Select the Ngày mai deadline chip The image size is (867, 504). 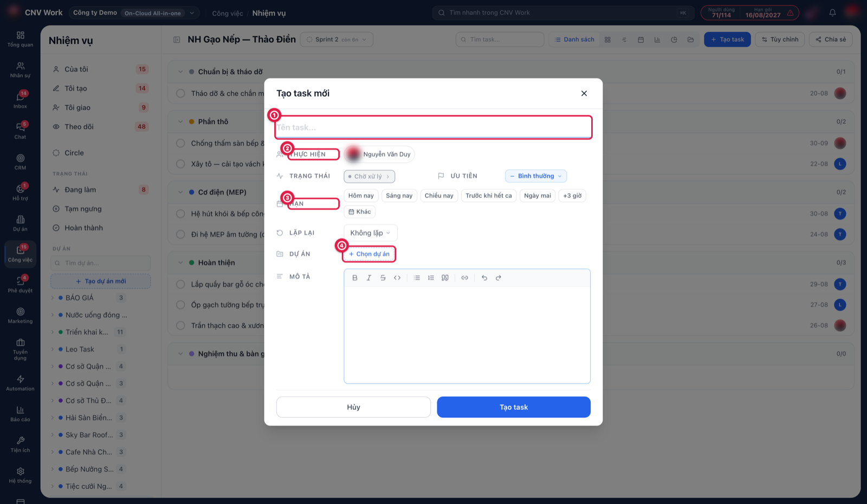pos(538,196)
